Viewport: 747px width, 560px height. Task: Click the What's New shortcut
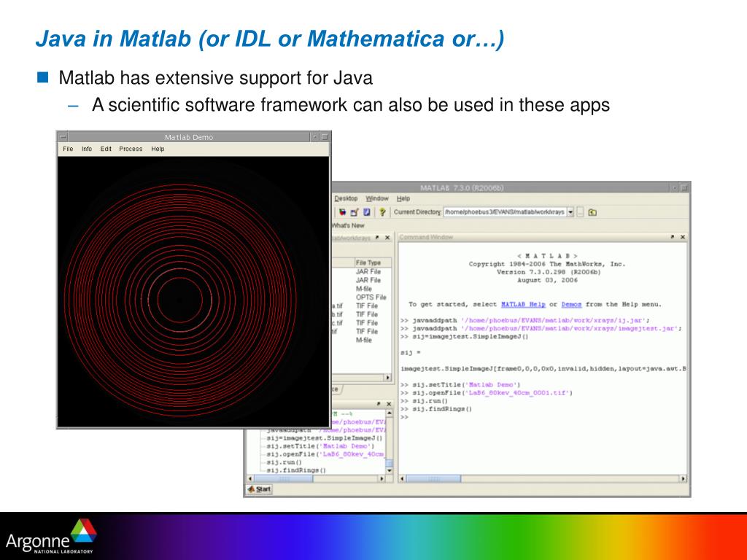(x=348, y=226)
